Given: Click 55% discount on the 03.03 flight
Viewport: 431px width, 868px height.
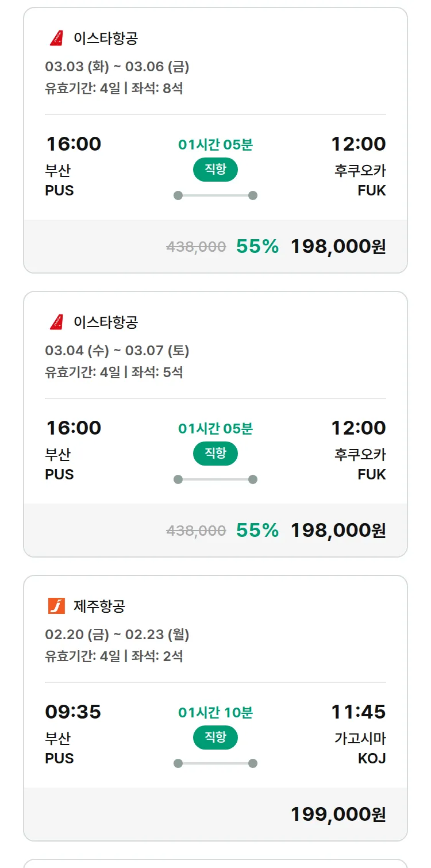Looking at the screenshot, I should pos(257,247).
